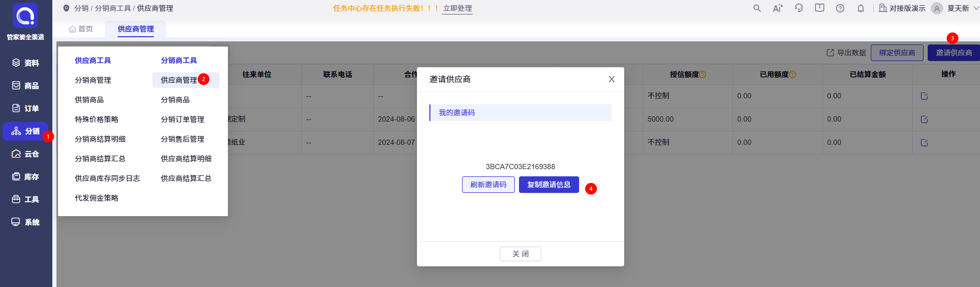The width and height of the screenshot is (980, 287).
Task: Open the 资料 sidebar menu
Action: 26,63
